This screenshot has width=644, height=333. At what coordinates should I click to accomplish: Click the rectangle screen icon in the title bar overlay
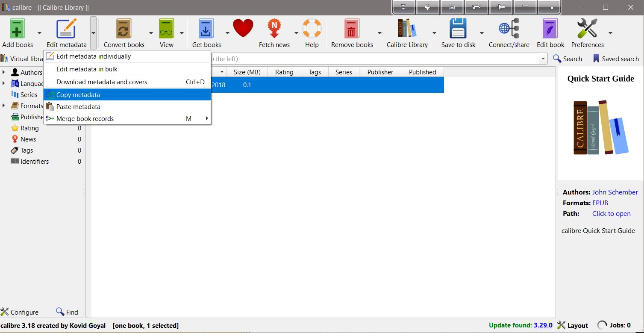click(x=452, y=7)
